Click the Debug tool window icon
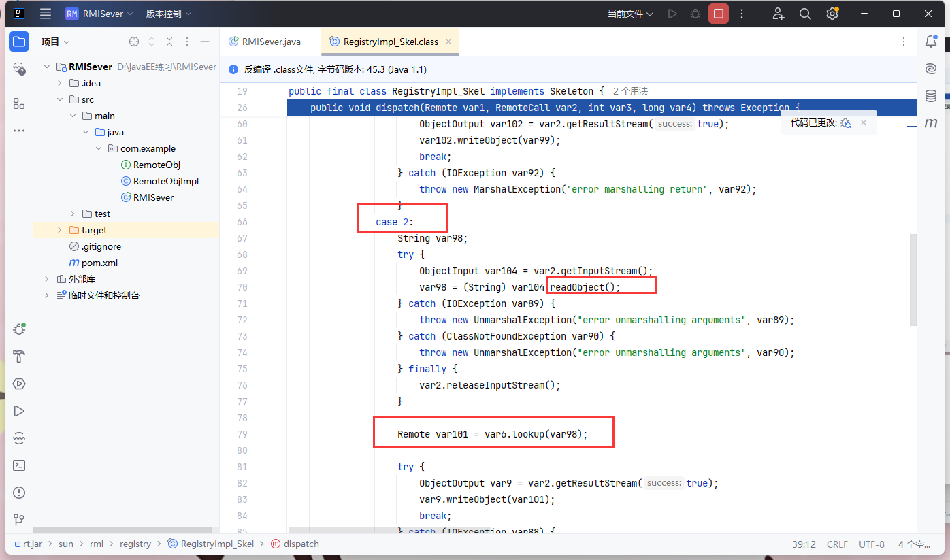This screenshot has width=950, height=560. 19,329
